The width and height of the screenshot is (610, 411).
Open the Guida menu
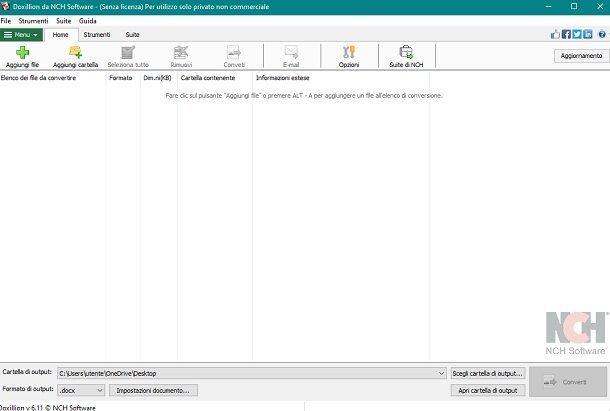88,21
